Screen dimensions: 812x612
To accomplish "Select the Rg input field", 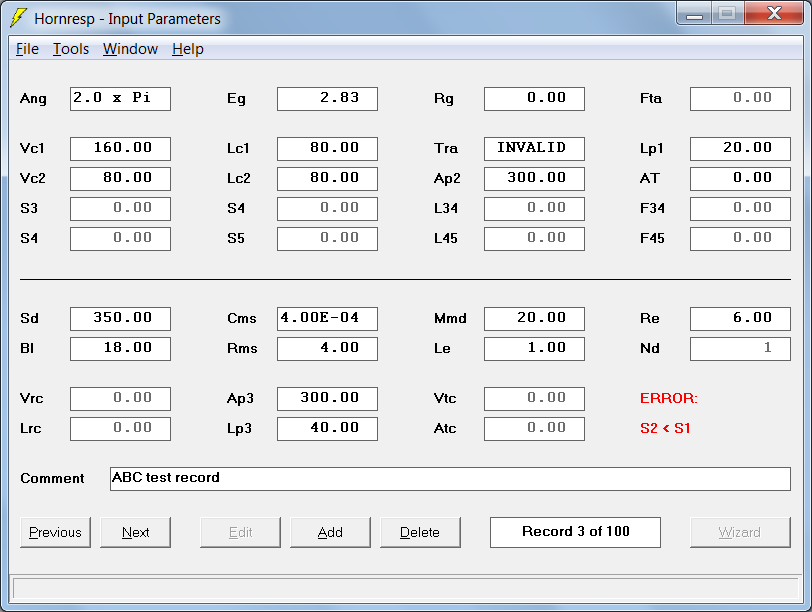I will click(x=534, y=99).
